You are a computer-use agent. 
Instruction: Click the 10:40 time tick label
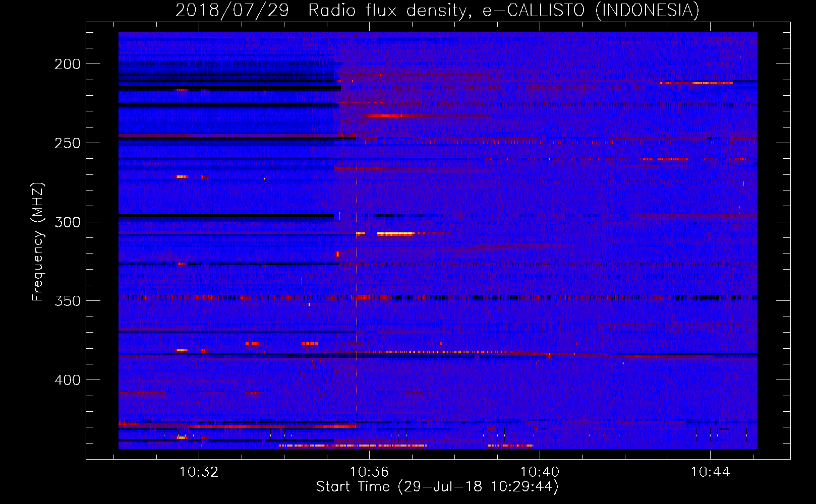[x=540, y=472]
